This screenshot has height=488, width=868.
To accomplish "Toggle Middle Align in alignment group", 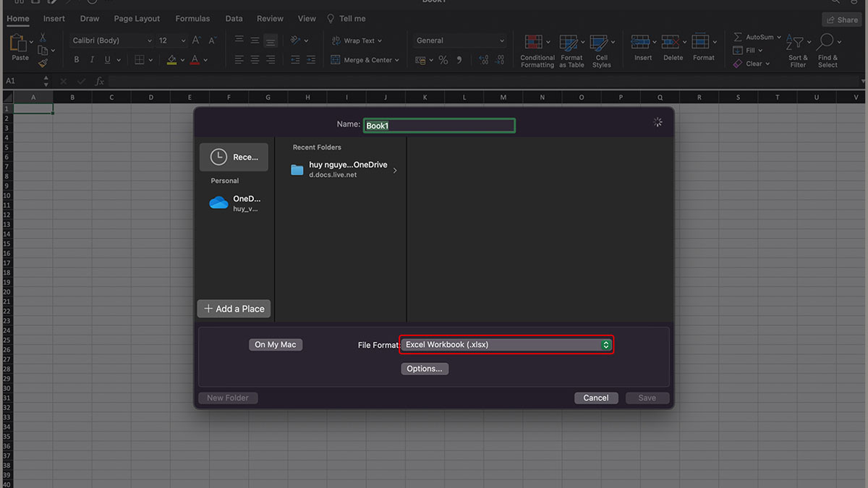I will (255, 40).
